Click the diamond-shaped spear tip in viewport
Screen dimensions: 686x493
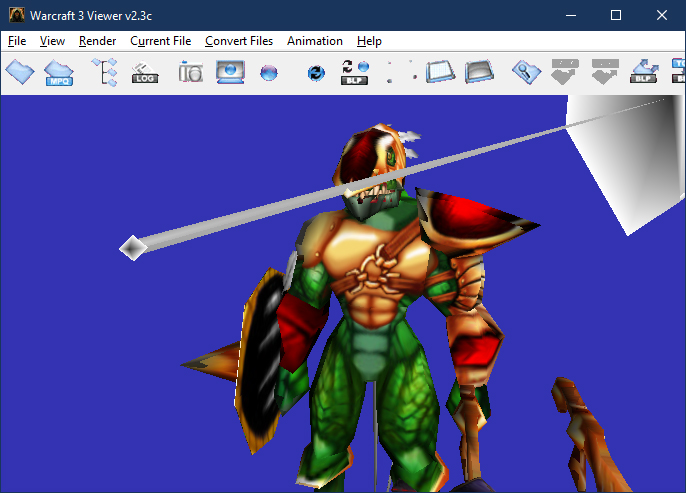133,248
